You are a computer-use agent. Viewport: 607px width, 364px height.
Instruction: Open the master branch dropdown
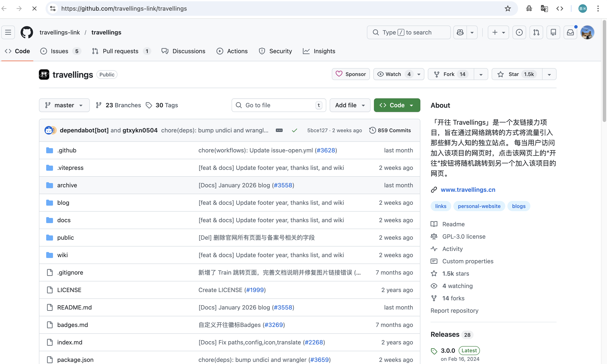tap(64, 105)
